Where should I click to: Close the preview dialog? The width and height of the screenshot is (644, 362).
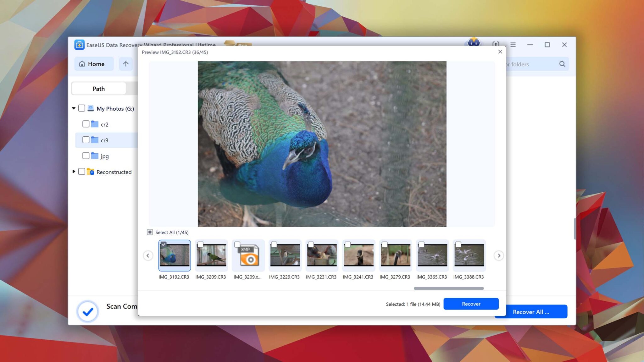[500, 52]
